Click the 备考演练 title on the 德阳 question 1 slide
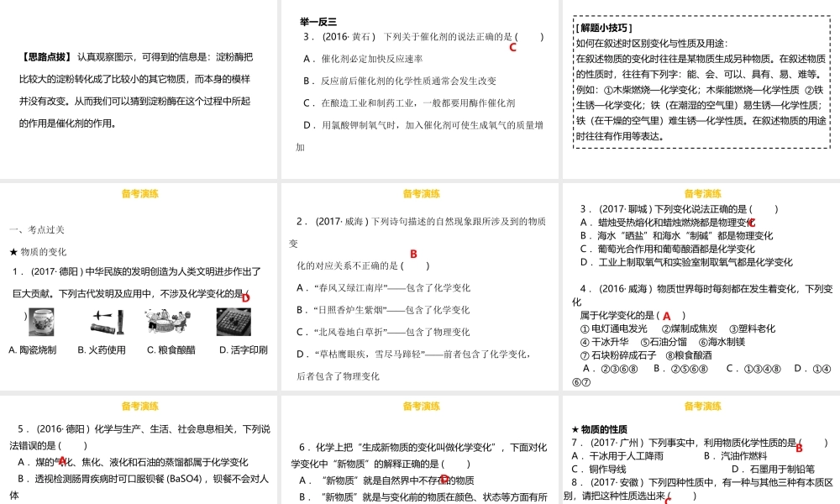This screenshot has height=504, width=840. coord(139,194)
